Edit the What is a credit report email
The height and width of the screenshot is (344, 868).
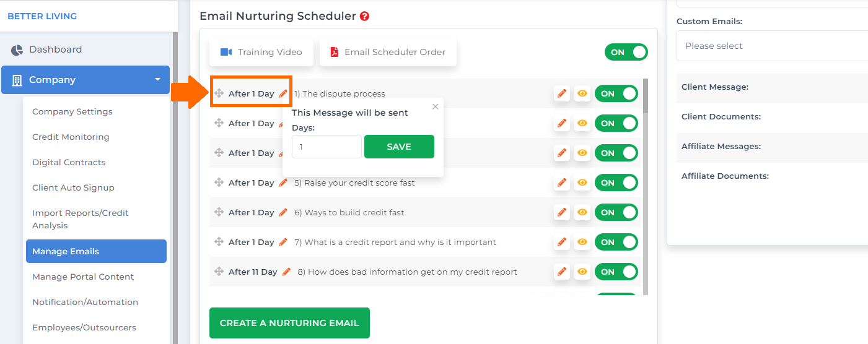(562, 242)
